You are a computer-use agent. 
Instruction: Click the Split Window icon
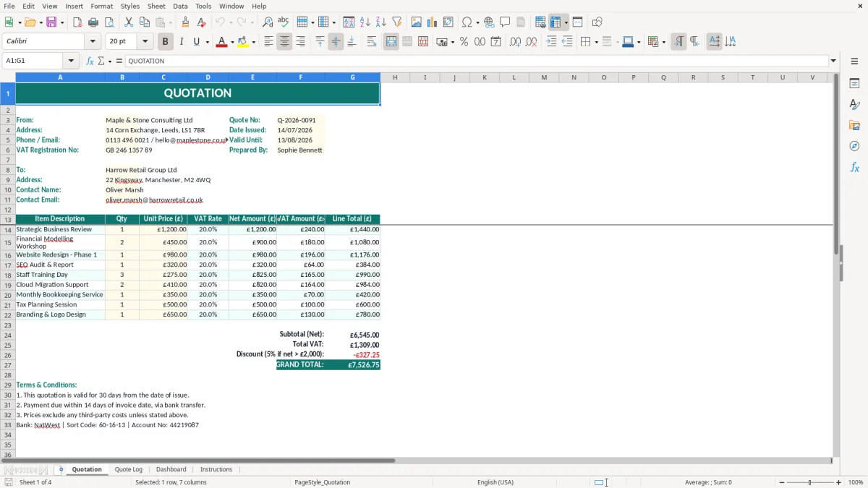[578, 22]
